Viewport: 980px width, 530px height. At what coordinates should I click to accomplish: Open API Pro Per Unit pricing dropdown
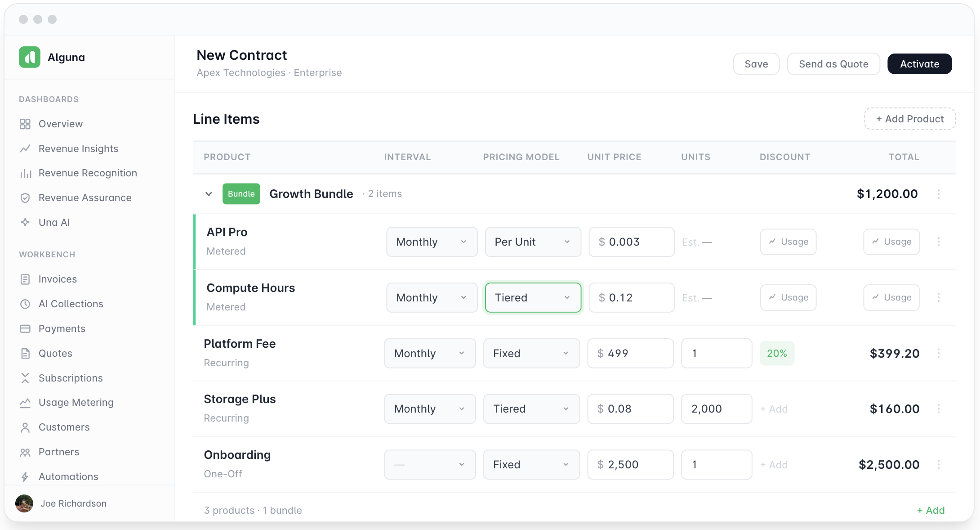point(533,242)
